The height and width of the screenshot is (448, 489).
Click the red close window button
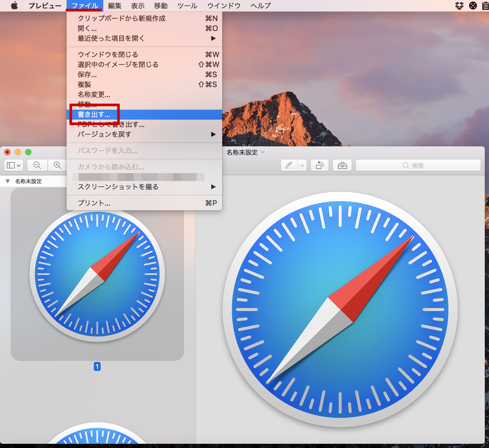(7, 152)
